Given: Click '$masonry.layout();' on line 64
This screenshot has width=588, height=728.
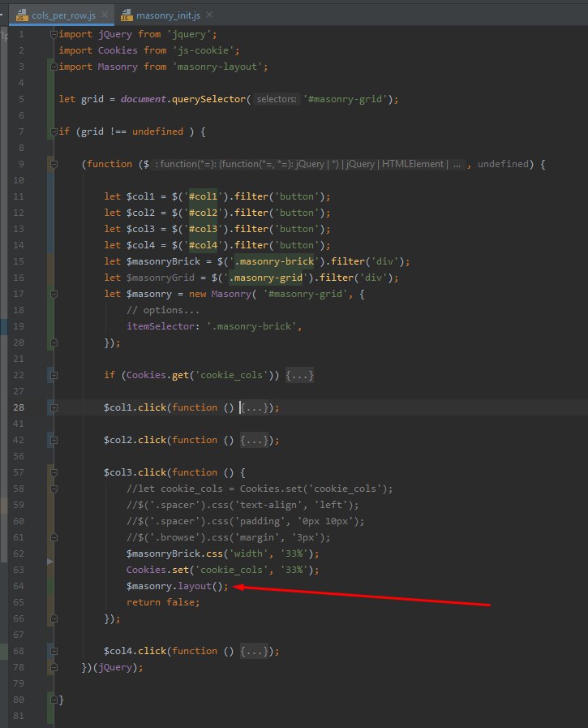Looking at the screenshot, I should point(178,586).
